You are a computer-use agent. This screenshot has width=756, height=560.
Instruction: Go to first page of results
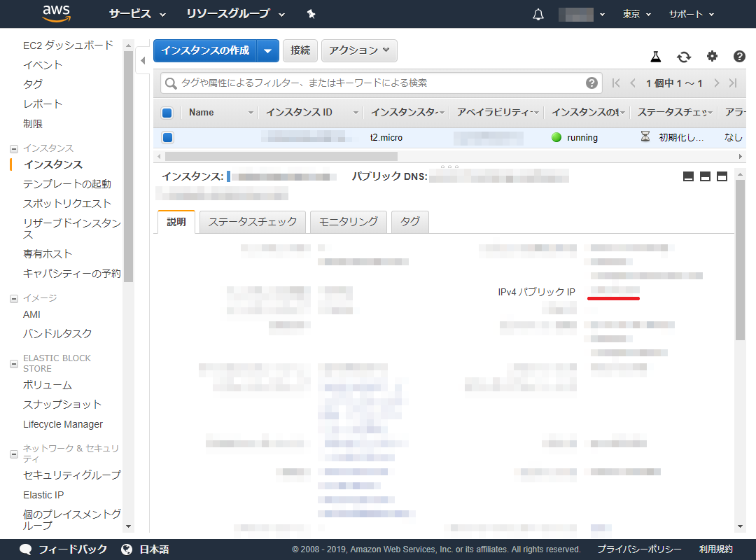pos(616,83)
